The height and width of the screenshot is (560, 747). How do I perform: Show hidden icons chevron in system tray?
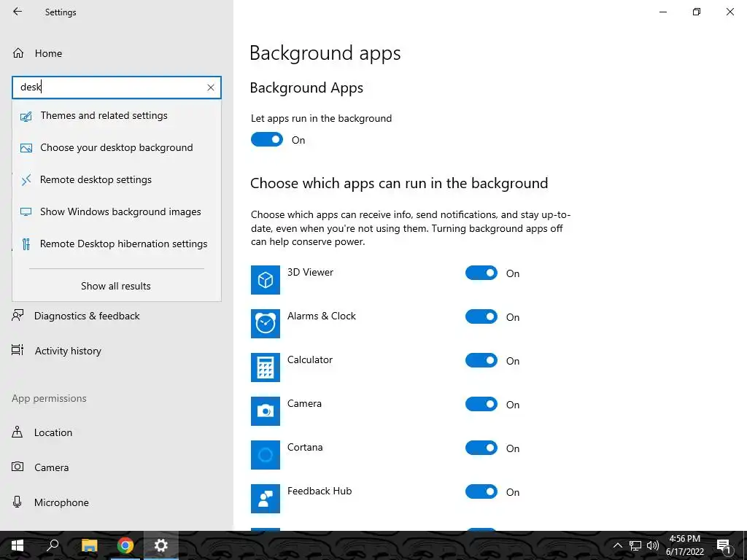pos(617,545)
